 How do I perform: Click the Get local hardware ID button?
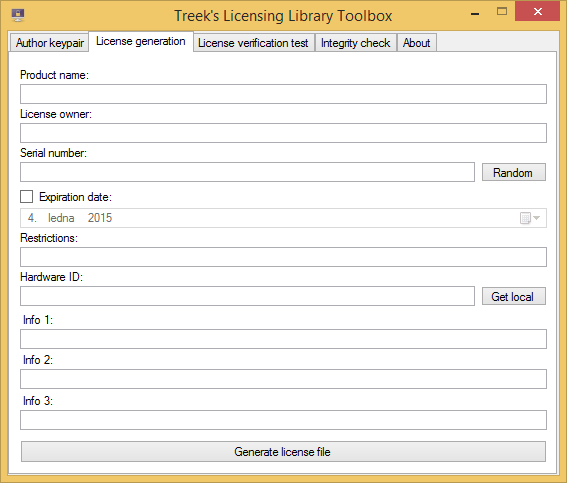pyautogui.click(x=513, y=296)
